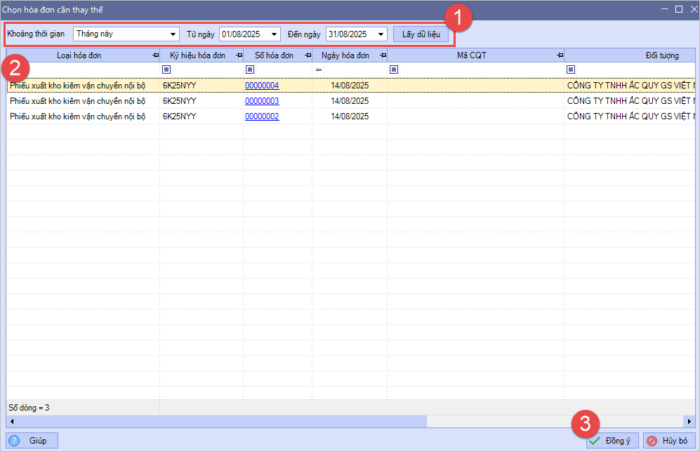700x452 pixels.
Task: Confirm selection with Đồng ý button
Action: click(x=608, y=440)
